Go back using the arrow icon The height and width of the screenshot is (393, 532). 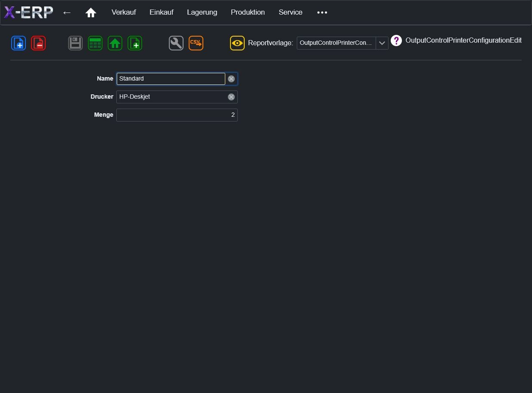point(67,12)
